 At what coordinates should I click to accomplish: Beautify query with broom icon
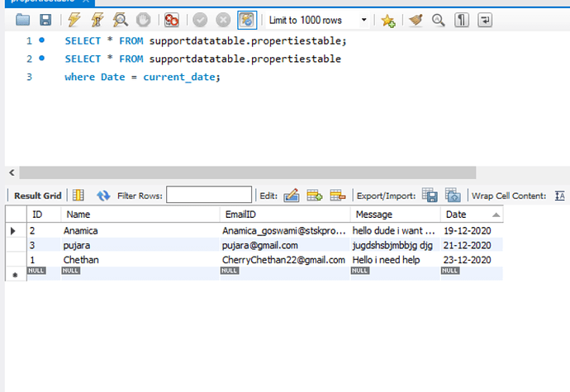click(416, 20)
